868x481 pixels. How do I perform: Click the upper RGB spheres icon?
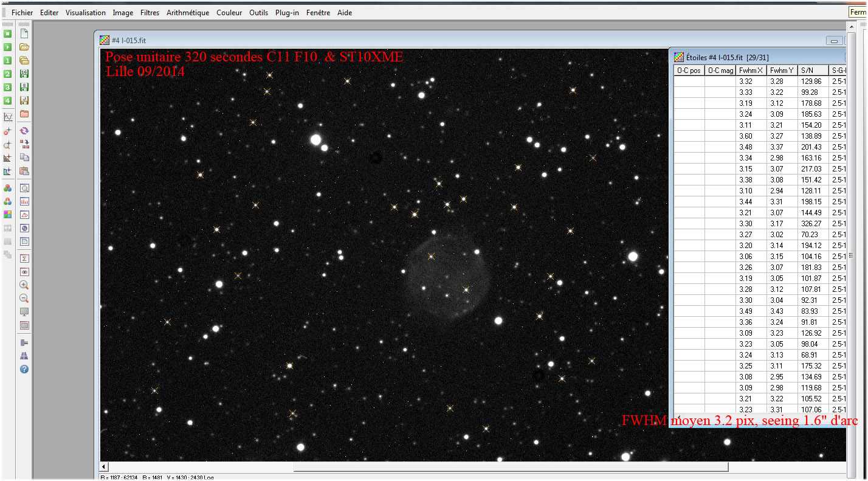[x=8, y=188]
